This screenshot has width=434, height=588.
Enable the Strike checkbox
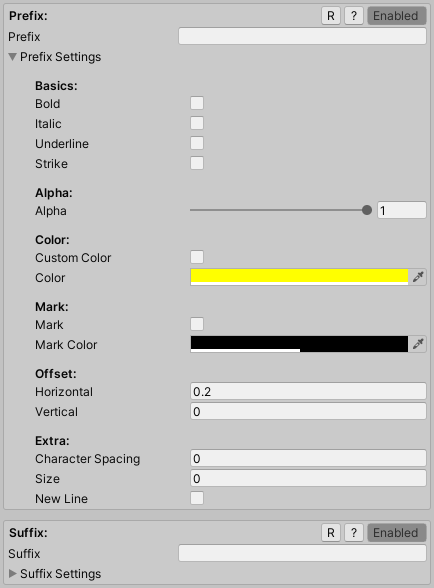[x=197, y=163]
